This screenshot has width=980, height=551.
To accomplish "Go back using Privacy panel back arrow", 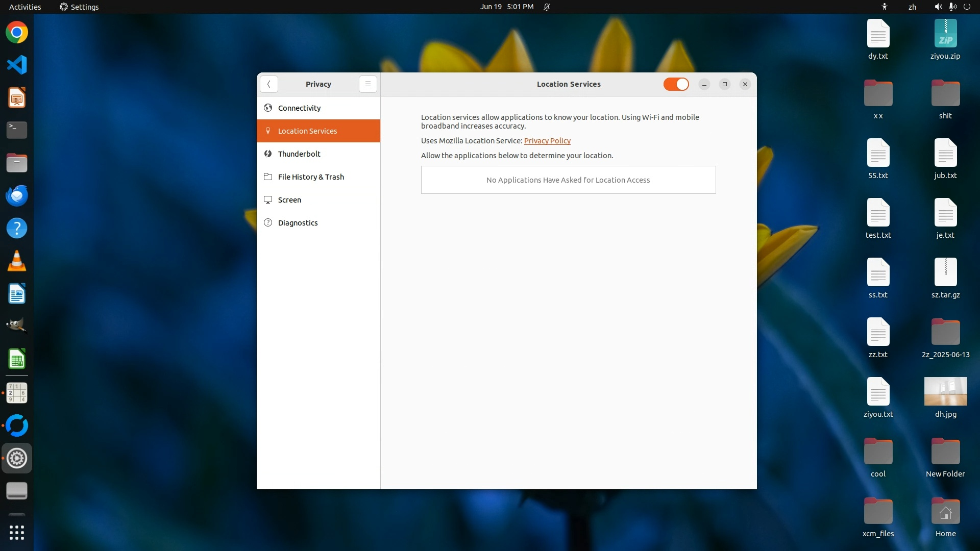I will [268, 84].
